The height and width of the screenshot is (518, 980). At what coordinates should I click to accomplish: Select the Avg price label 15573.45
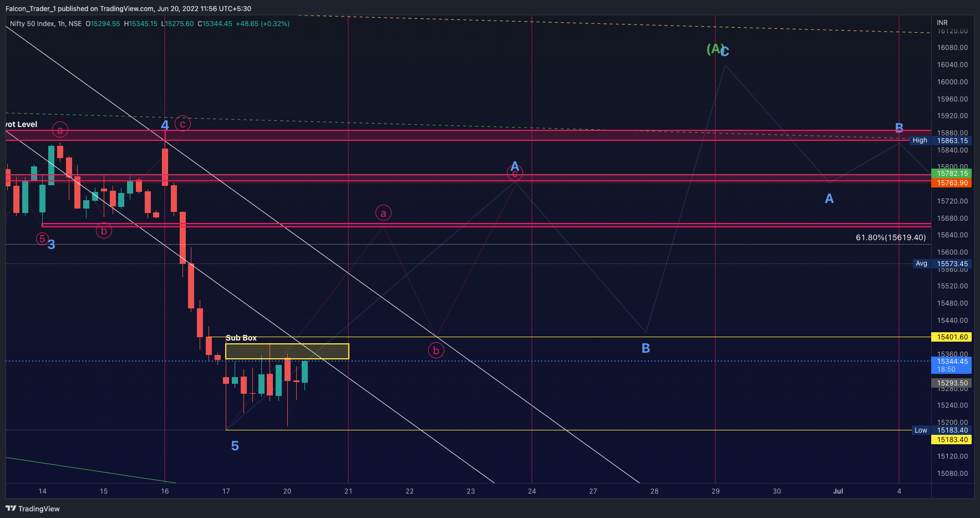coord(952,264)
